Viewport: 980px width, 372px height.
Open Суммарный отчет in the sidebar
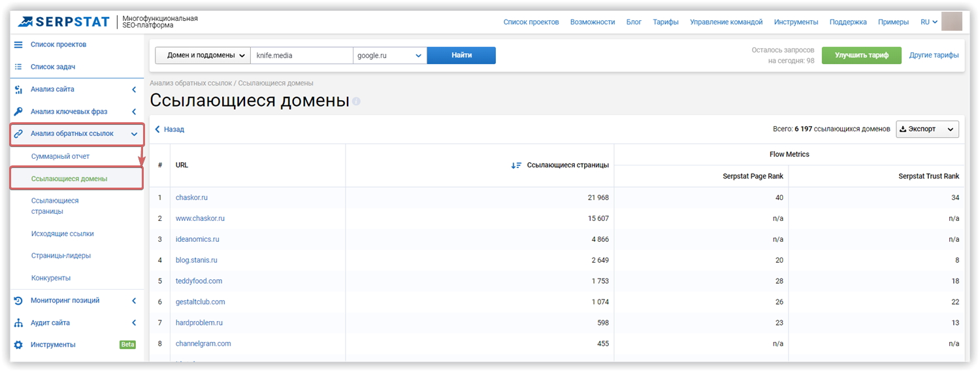pos(61,156)
